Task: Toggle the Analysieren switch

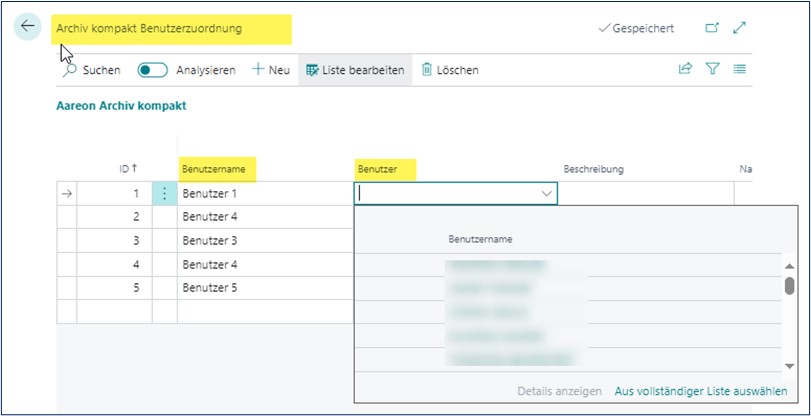Action: tap(152, 70)
